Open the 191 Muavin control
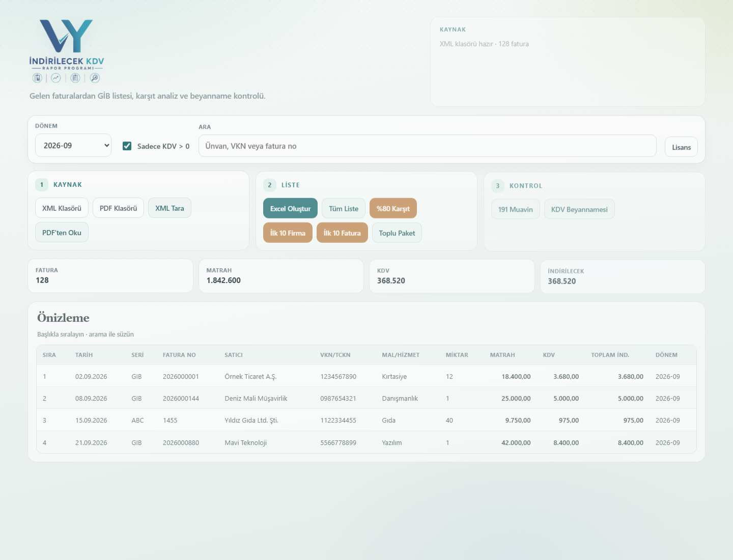Image resolution: width=733 pixels, height=560 pixels. [x=516, y=209]
